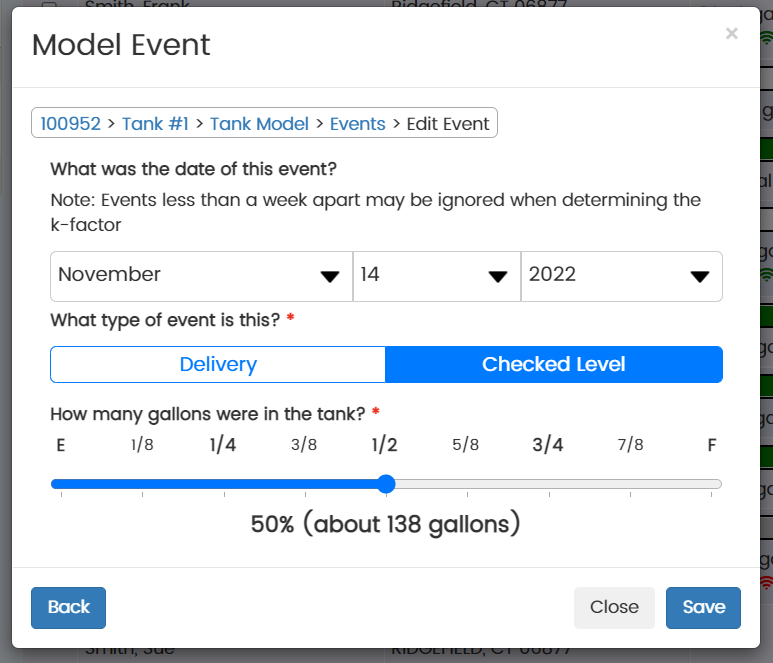Open the day dropdown showing 14
This screenshot has width=773, height=663.
pos(436,276)
